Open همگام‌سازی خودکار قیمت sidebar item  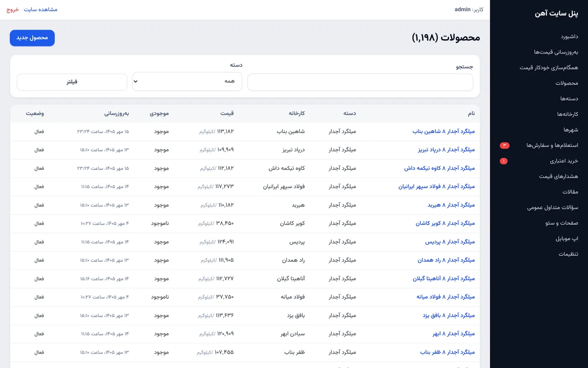pyautogui.click(x=549, y=68)
